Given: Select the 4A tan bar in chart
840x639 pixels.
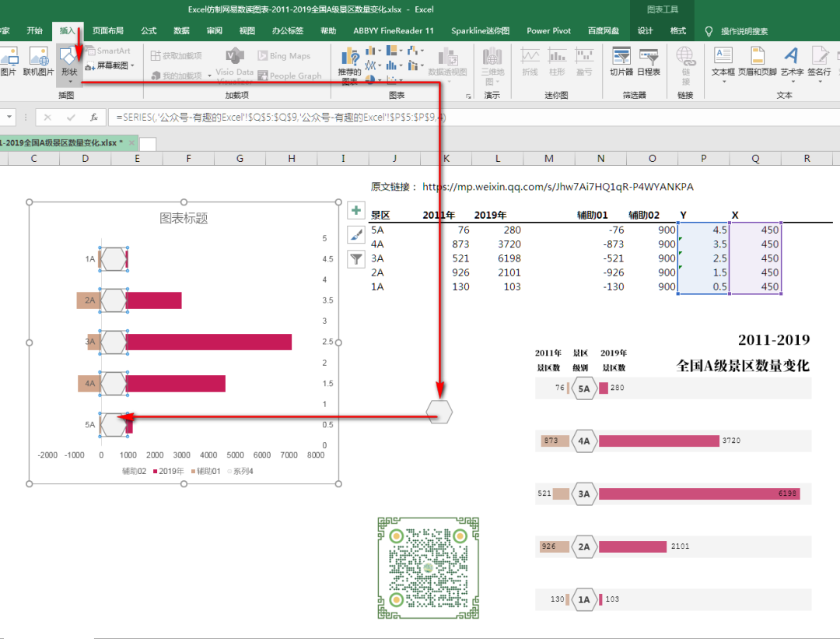Looking at the screenshot, I should coord(89,383).
